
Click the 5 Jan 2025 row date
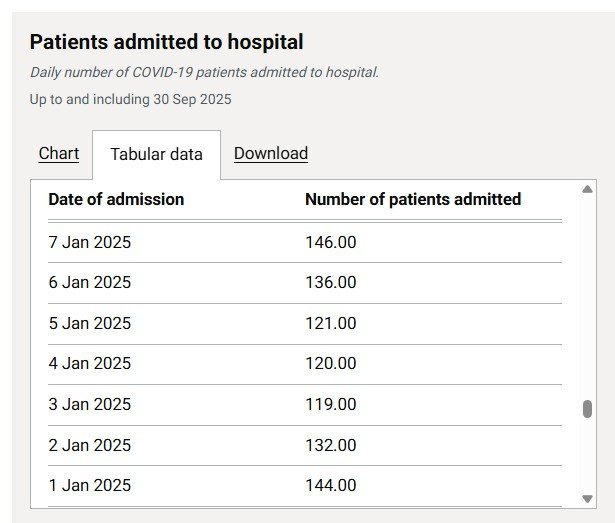[90, 323]
